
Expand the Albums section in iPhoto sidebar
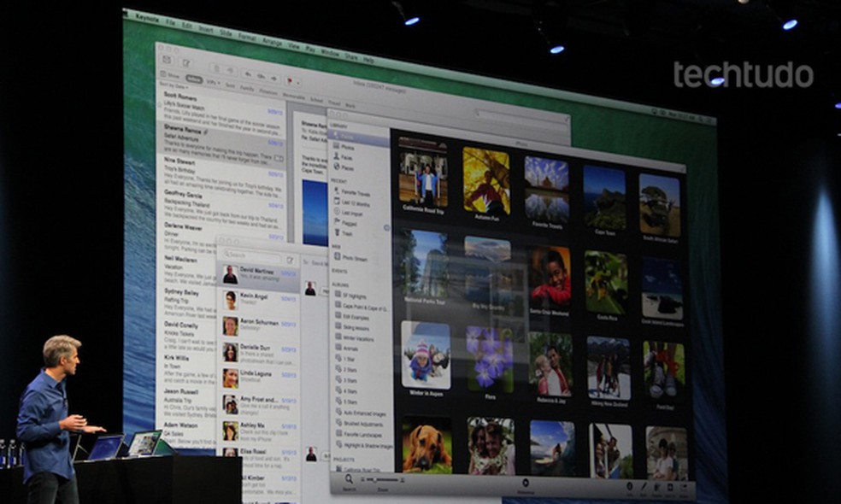tap(337, 283)
